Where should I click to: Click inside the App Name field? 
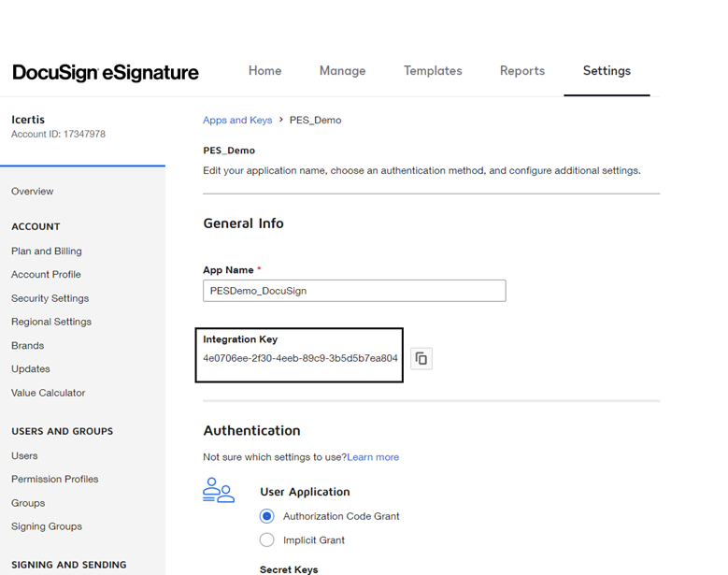(x=354, y=291)
